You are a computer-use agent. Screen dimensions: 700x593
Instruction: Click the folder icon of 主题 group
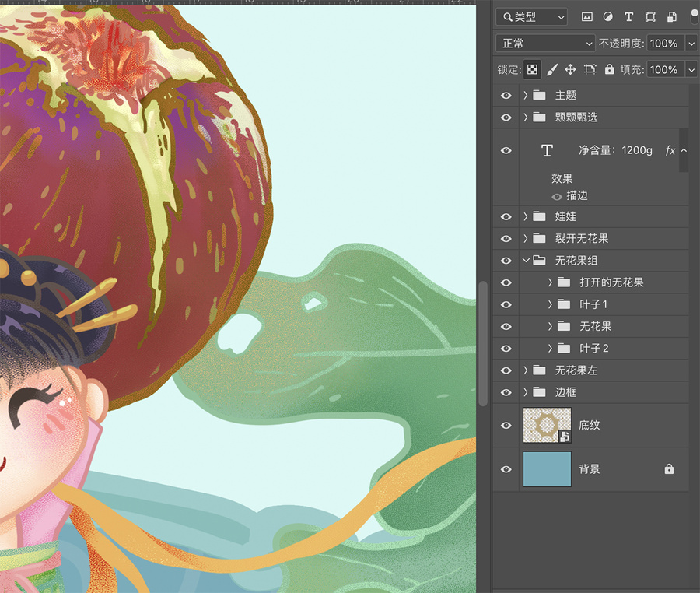click(x=539, y=95)
